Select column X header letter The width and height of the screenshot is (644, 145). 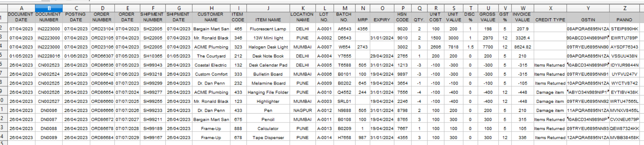[x=550, y=8]
